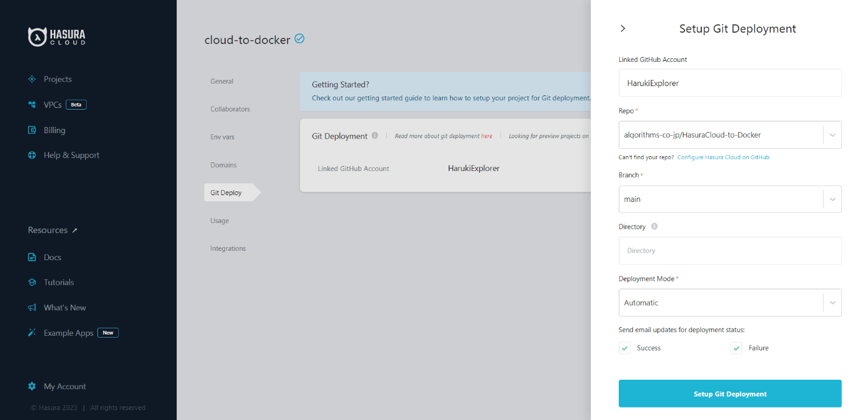Viewport: 868px width, 420px height.
Task: Click the Getting Started? banner heading
Action: tap(340, 84)
